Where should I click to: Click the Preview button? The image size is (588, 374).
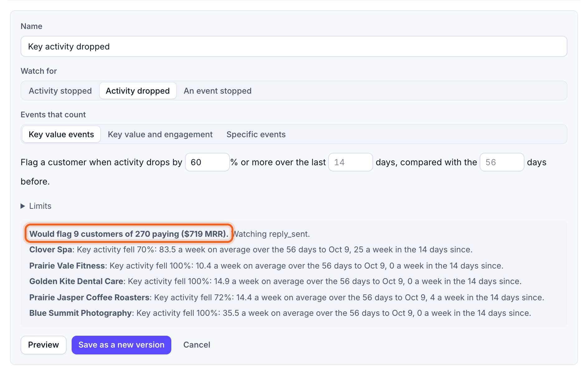coord(44,345)
